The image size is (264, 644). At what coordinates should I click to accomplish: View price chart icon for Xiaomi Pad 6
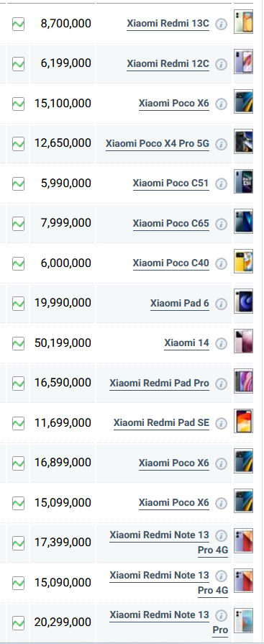(x=18, y=304)
